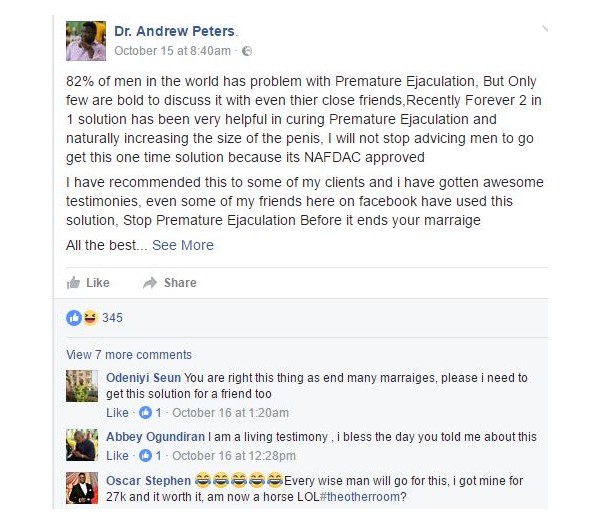Open Dr. Andrew Peters profile name

174,31
